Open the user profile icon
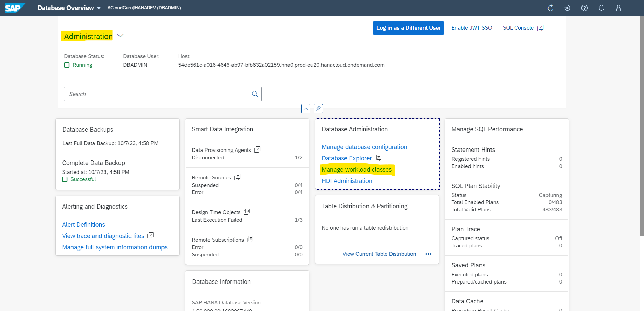 (618, 8)
